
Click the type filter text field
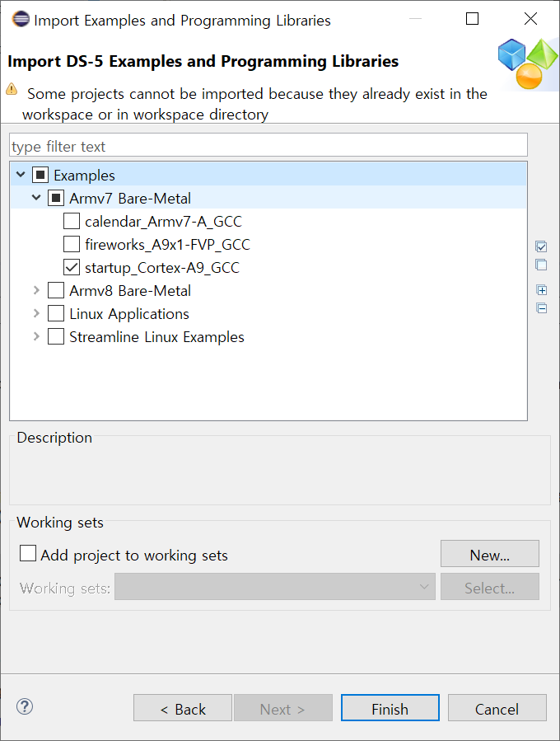click(x=268, y=145)
